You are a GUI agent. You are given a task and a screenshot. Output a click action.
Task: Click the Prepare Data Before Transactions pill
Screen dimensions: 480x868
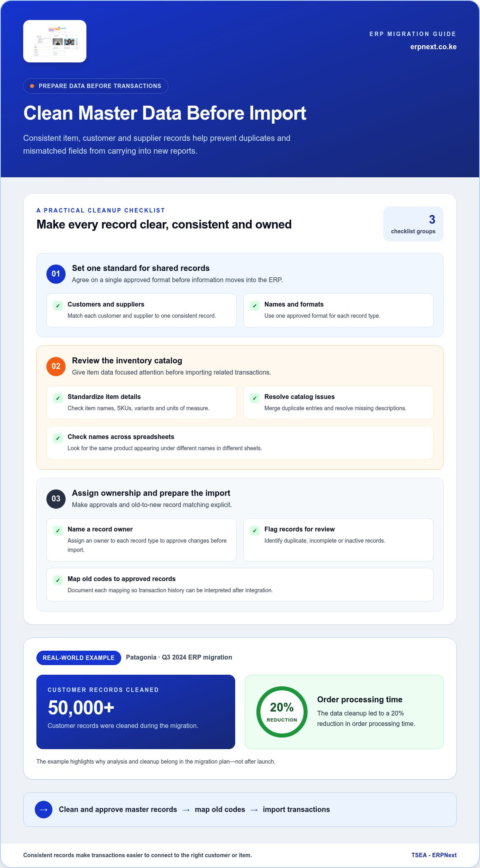[96, 86]
